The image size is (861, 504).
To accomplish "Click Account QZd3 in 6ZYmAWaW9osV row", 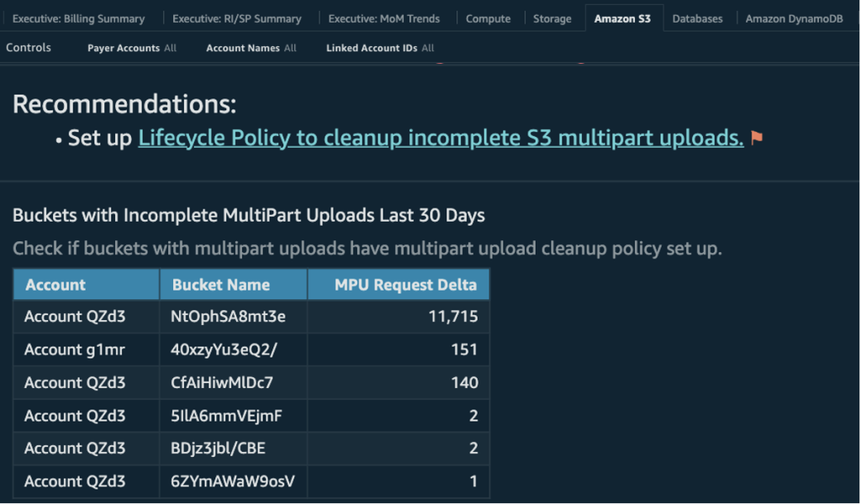I will coord(87,481).
